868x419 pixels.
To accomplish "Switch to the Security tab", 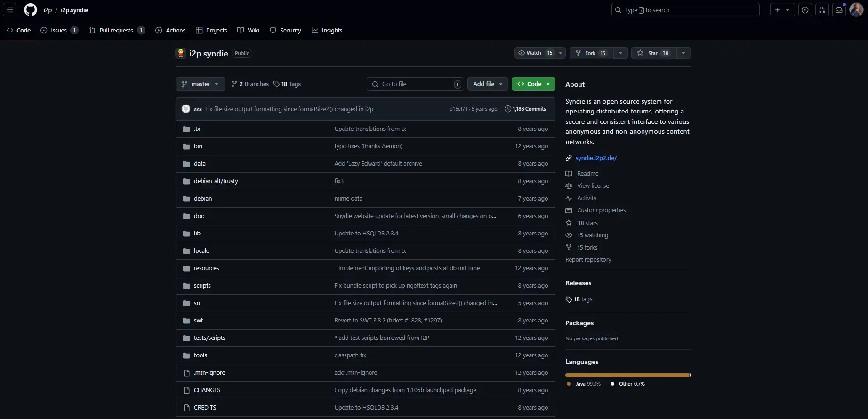I will point(285,30).
